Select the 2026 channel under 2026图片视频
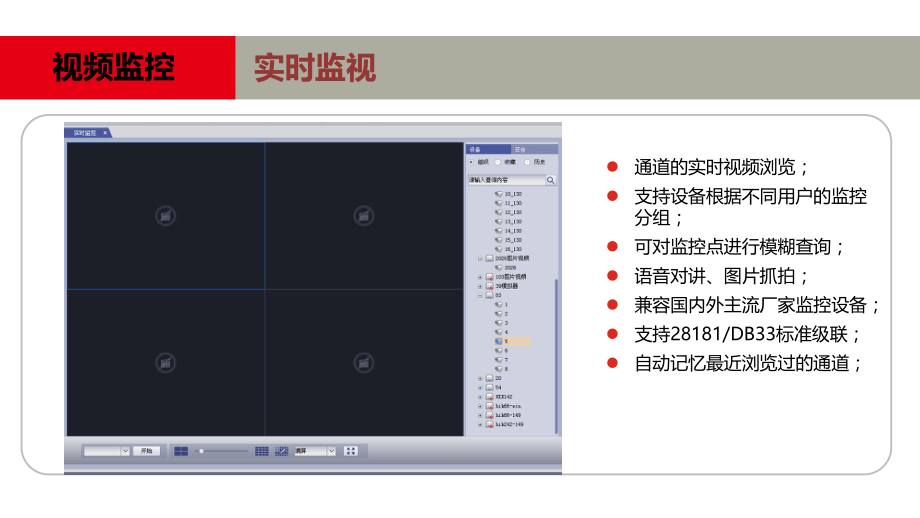The height and width of the screenshot is (518, 920). [506, 268]
